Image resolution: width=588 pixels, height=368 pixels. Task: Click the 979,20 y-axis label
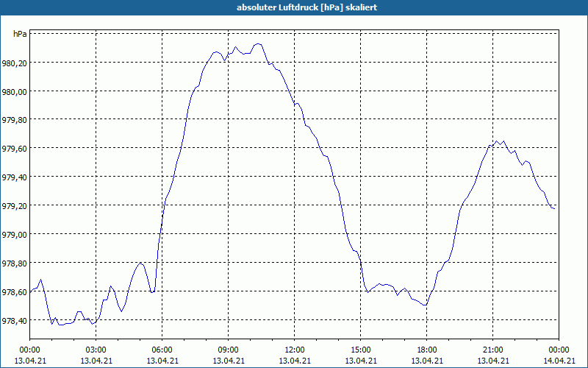(x=14, y=206)
